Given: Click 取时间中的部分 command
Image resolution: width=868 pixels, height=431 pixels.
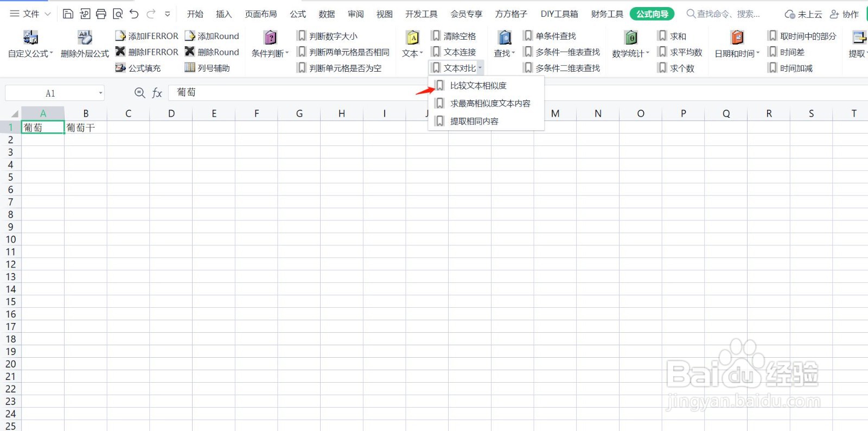Looking at the screenshot, I should pyautogui.click(x=802, y=36).
